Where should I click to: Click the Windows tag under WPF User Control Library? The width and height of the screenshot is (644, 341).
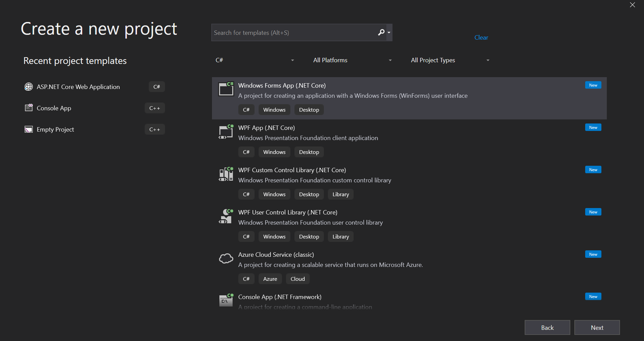pyautogui.click(x=274, y=237)
